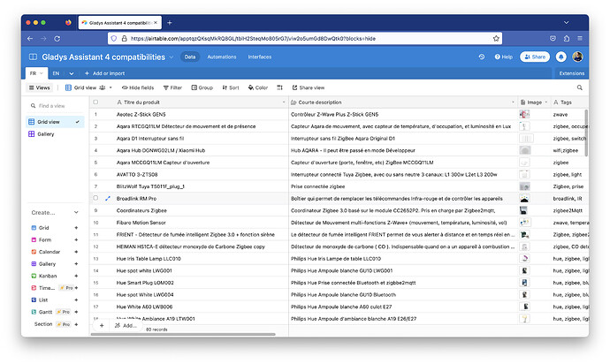Click search magnifier icon in toolbar
610x364 pixels.
tap(580, 87)
